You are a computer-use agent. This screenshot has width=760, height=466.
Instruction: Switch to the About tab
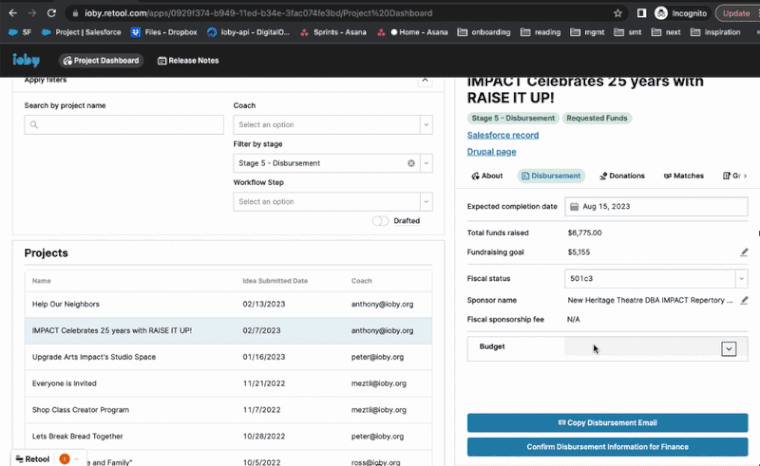tap(487, 176)
